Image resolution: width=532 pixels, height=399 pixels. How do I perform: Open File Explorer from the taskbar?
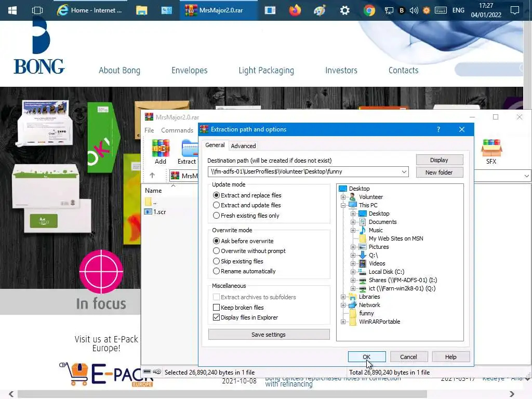(141, 10)
